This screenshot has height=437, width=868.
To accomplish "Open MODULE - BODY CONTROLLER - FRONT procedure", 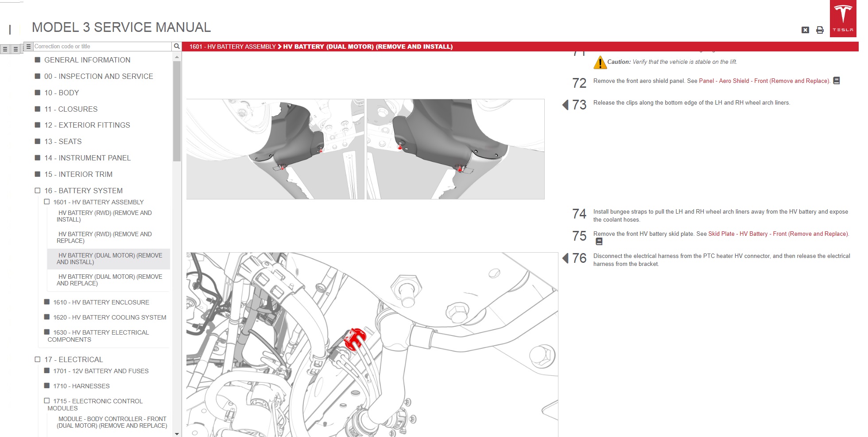I will (x=112, y=422).
